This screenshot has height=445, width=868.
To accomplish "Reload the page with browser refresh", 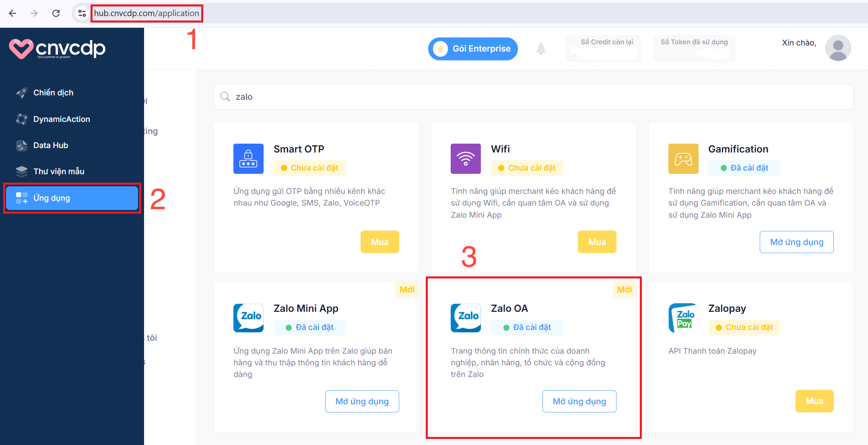I will click(x=56, y=13).
